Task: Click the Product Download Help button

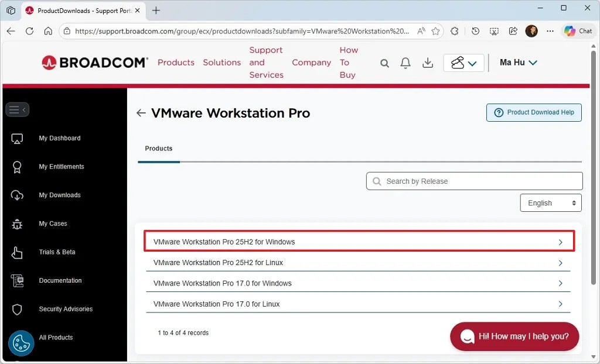Action: (533, 112)
